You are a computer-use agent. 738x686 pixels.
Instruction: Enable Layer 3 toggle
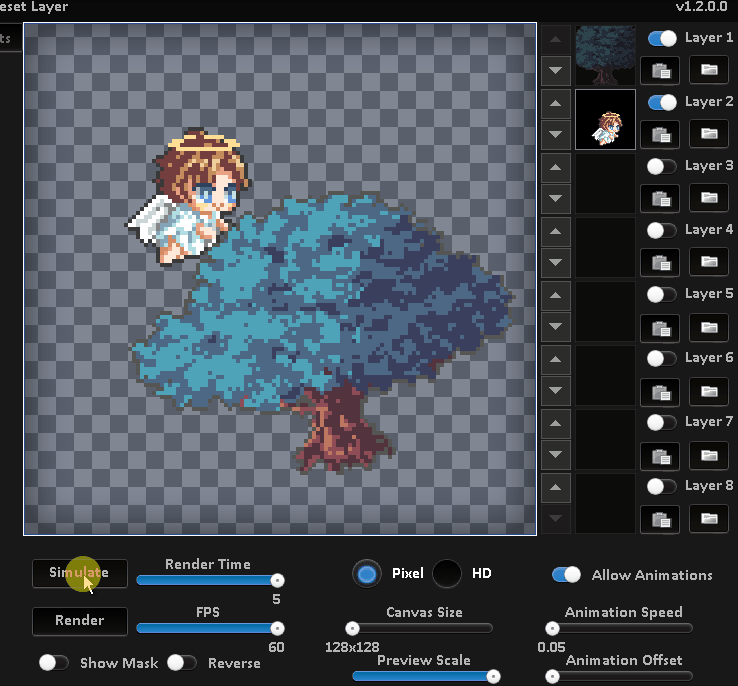[x=662, y=166]
